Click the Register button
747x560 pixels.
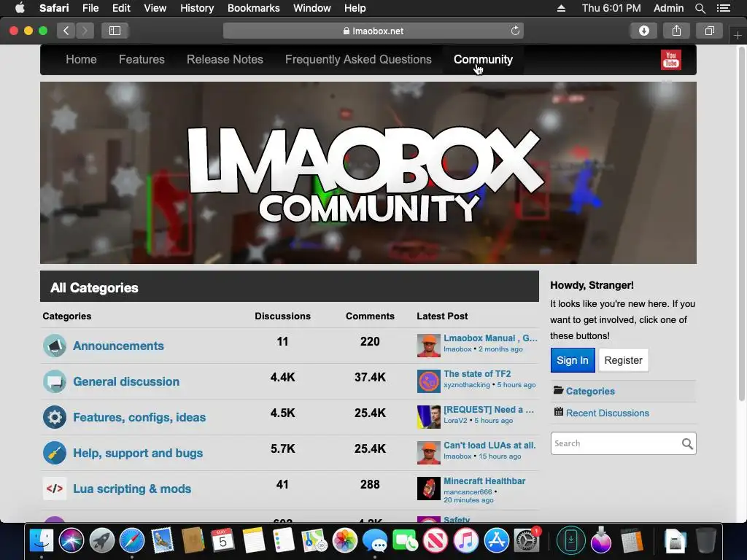pyautogui.click(x=623, y=360)
